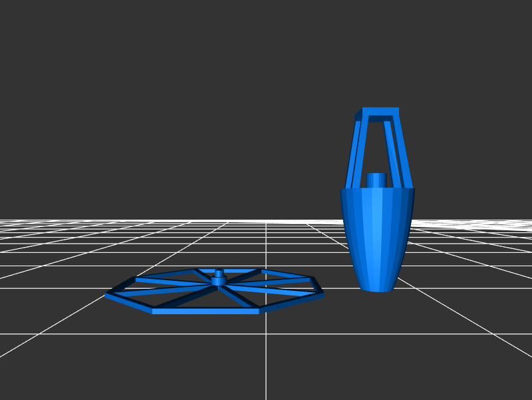Screen dimensions: 532x400
Task: Click the top crossbar of the vase handle
Action: click(380, 112)
